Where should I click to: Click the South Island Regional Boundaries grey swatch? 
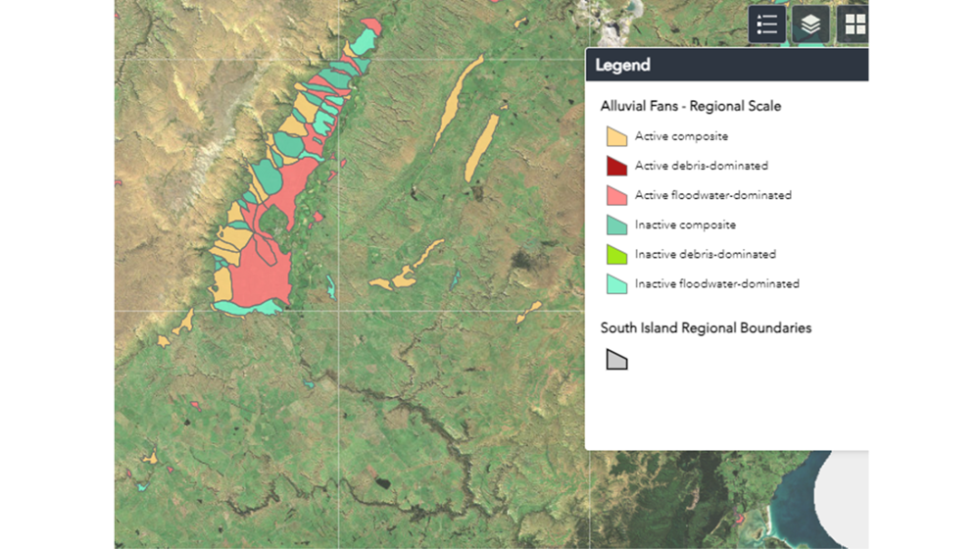pyautogui.click(x=616, y=360)
